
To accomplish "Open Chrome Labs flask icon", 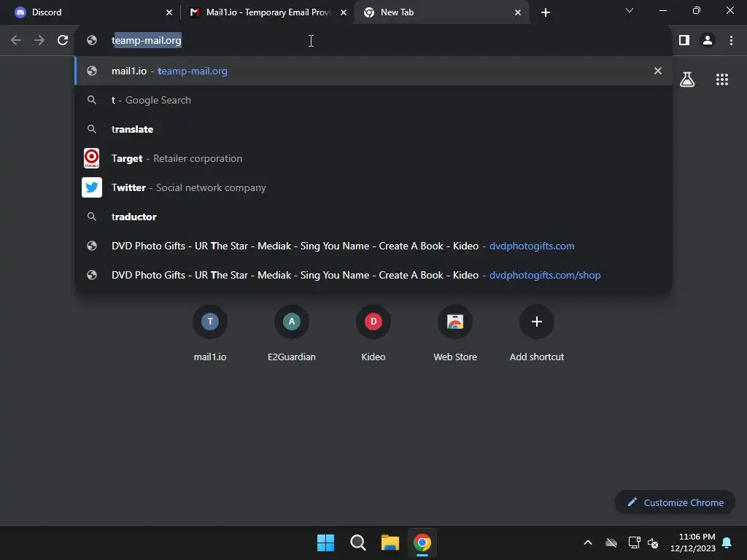I will [x=687, y=79].
